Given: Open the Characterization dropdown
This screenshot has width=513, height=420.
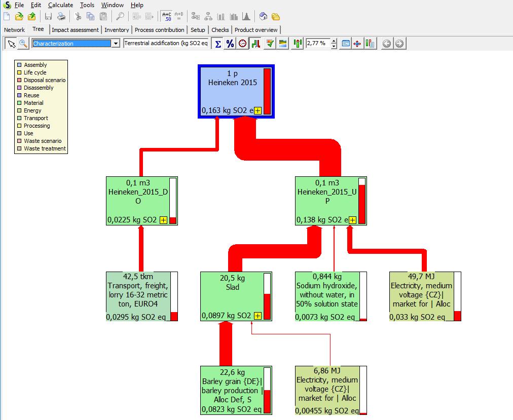Looking at the screenshot, I should pyautogui.click(x=116, y=44).
